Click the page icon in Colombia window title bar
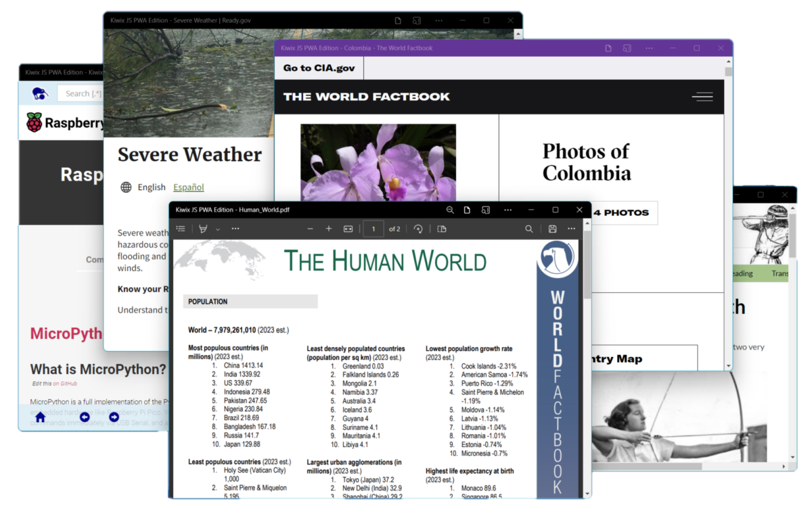This screenshot has width=812, height=514. (x=608, y=48)
